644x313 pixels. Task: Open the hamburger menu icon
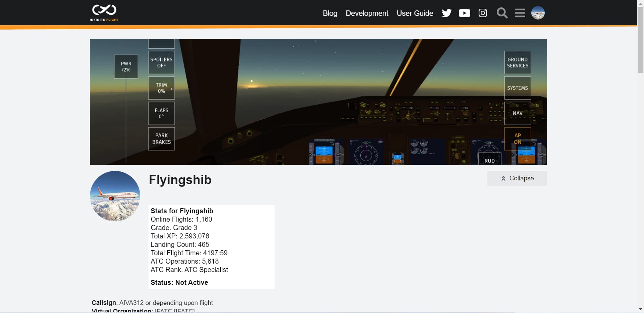[520, 13]
